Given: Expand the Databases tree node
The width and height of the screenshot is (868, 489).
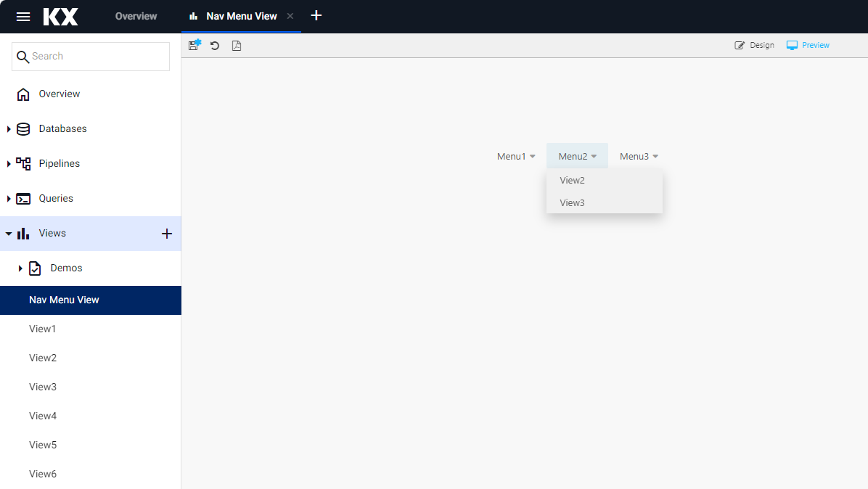Looking at the screenshot, I should coord(9,129).
